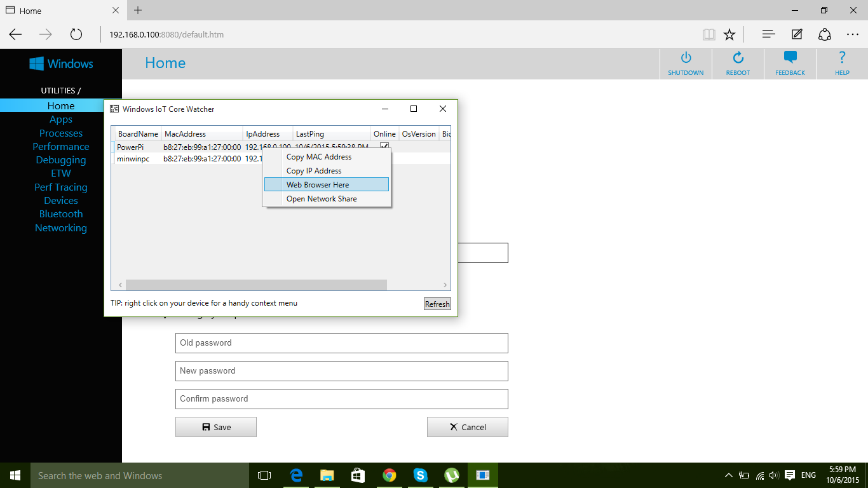Open Devices in the sidebar

pos(61,201)
